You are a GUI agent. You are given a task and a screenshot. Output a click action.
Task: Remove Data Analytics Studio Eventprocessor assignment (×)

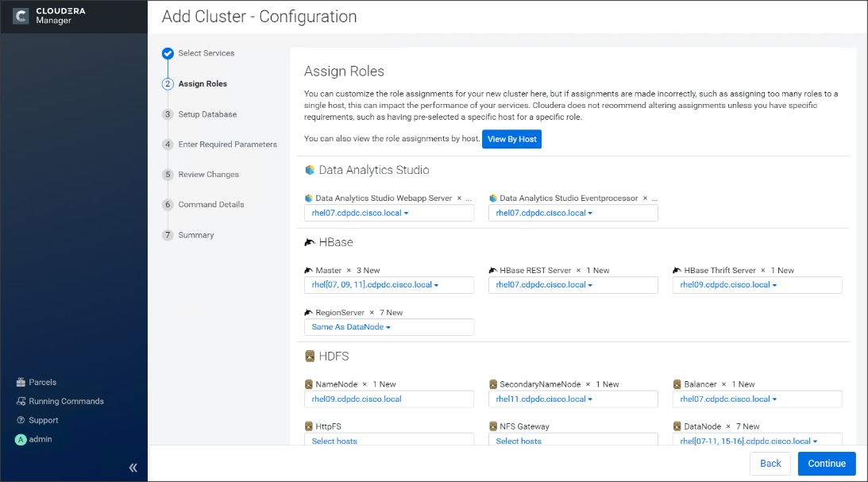645,198
